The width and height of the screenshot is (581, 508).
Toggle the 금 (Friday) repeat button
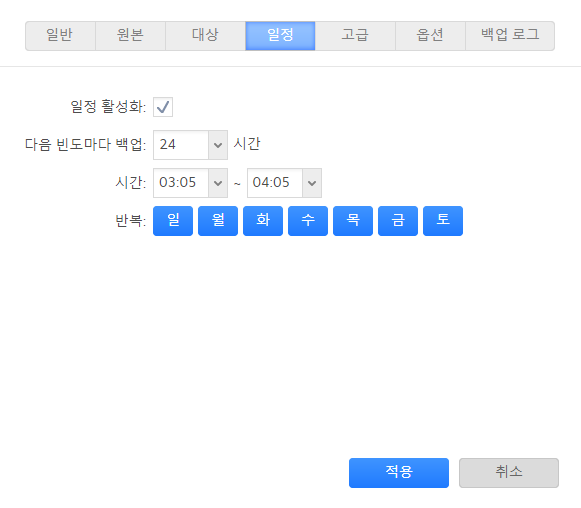pyautogui.click(x=398, y=221)
